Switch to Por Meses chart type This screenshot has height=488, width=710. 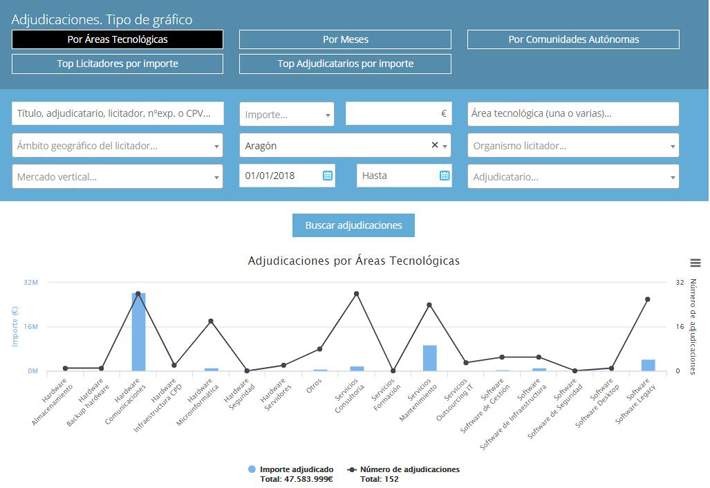click(345, 39)
